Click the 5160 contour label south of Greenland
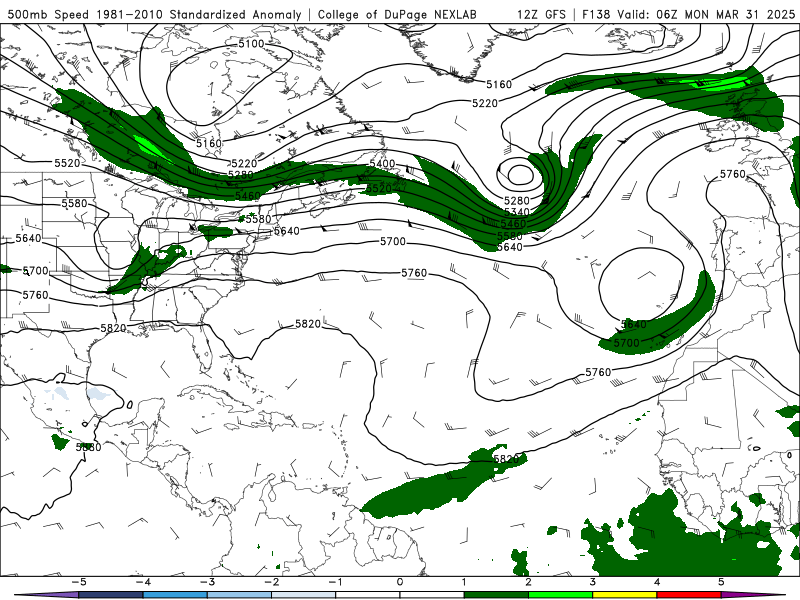 point(498,84)
